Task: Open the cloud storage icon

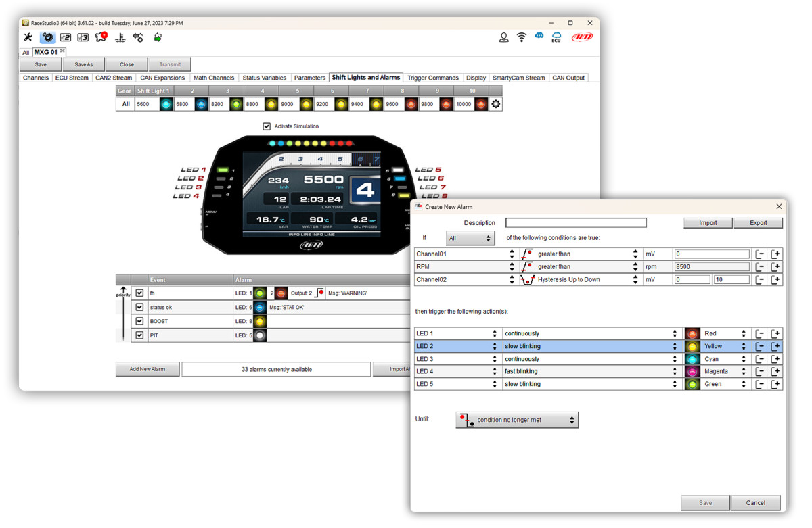Action: pyautogui.click(x=539, y=37)
